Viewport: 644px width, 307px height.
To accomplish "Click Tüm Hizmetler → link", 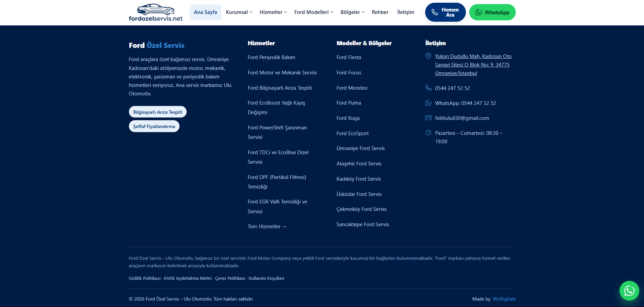I will point(267,227).
